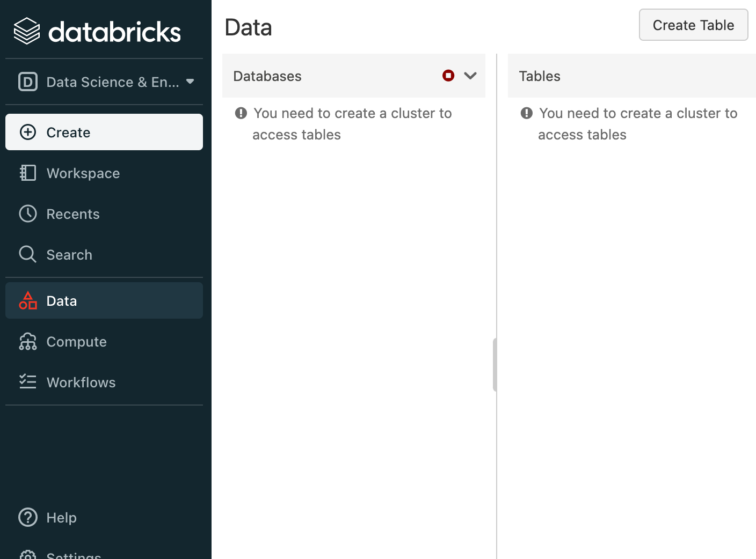Viewport: 756px width, 559px height.
Task: Go to Compute in the sidebar
Action: pos(76,342)
